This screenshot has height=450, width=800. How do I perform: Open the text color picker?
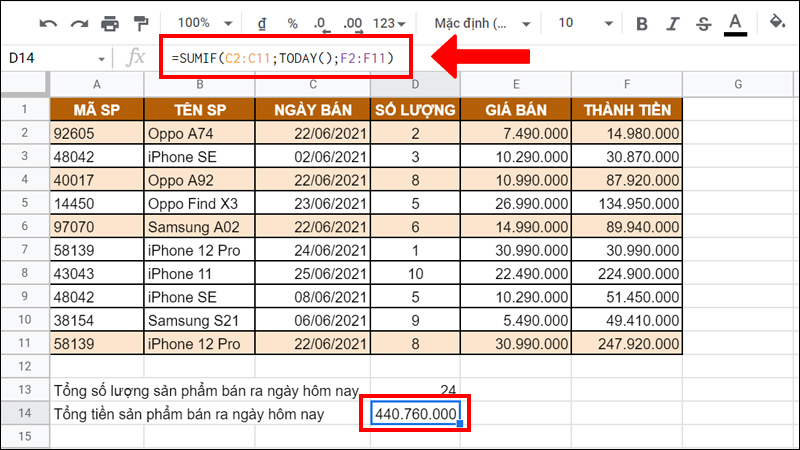736,22
